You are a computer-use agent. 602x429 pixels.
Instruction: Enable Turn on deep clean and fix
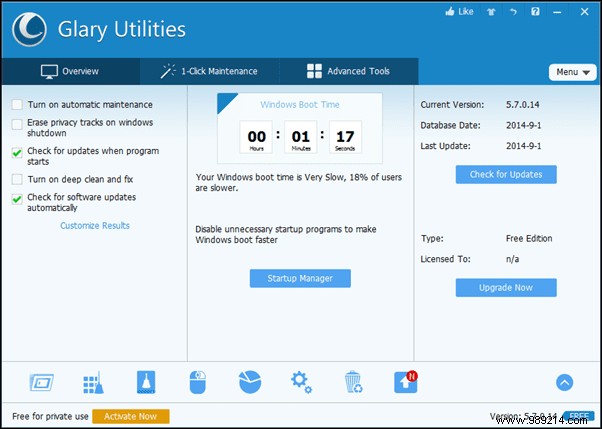[17, 179]
